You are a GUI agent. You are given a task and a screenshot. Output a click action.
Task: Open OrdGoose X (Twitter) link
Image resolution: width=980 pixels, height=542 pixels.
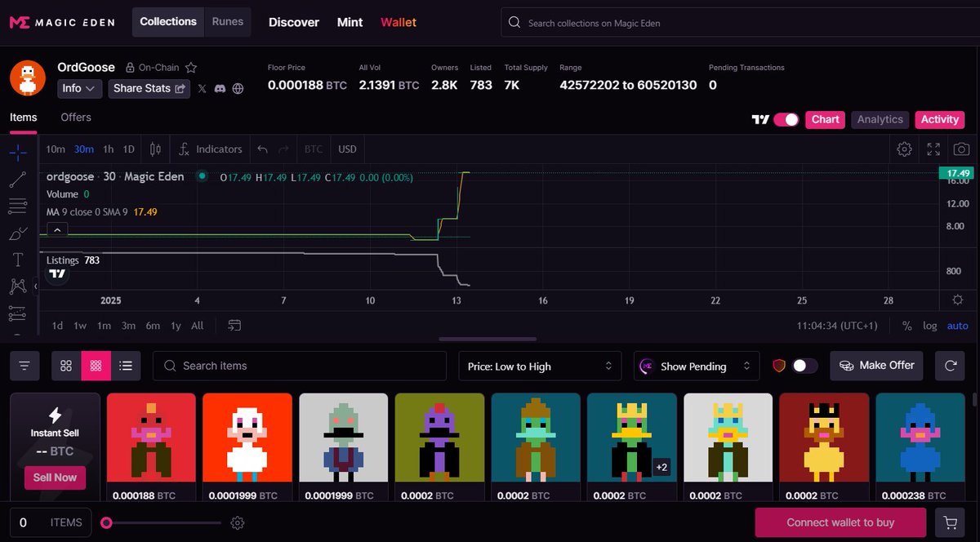pyautogui.click(x=202, y=88)
